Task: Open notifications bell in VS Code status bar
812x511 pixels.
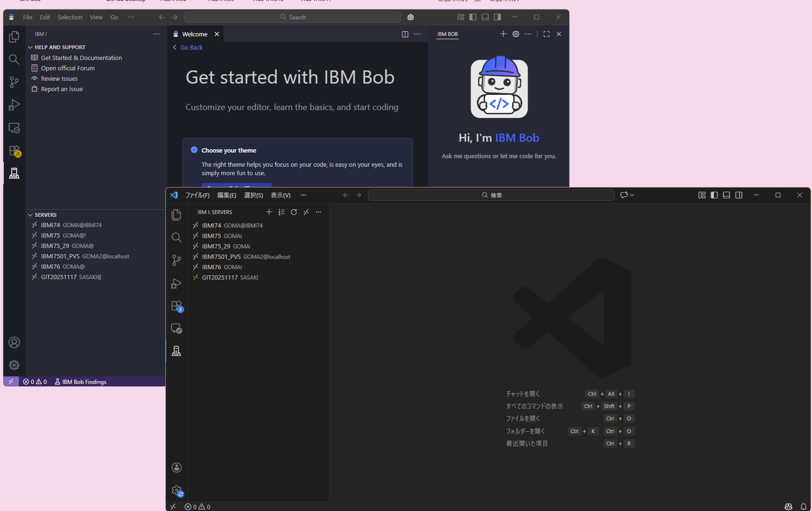Action: click(x=803, y=507)
